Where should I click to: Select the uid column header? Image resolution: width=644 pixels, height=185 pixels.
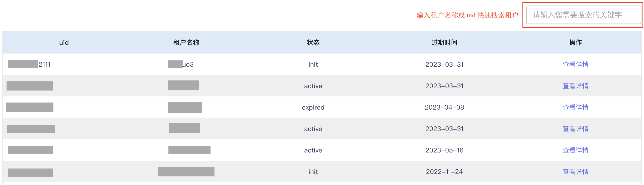pos(64,42)
